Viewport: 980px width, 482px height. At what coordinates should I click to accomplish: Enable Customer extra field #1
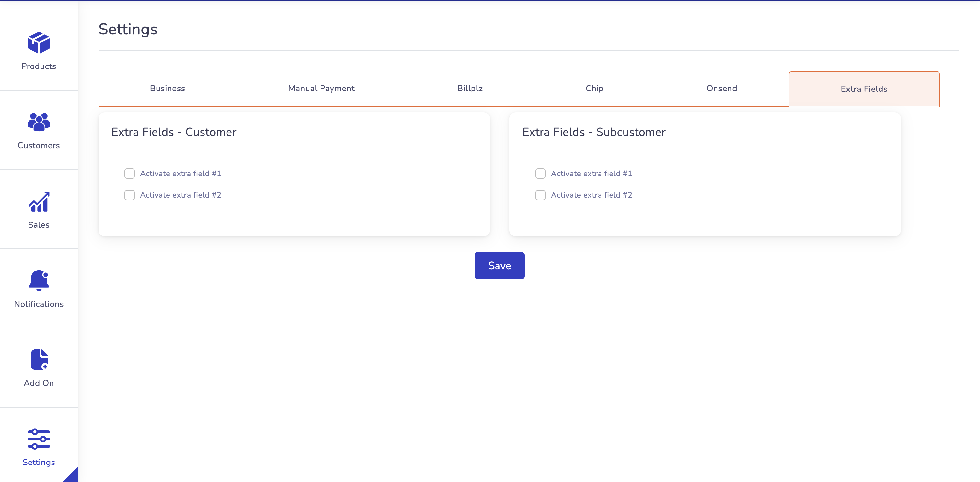(129, 173)
